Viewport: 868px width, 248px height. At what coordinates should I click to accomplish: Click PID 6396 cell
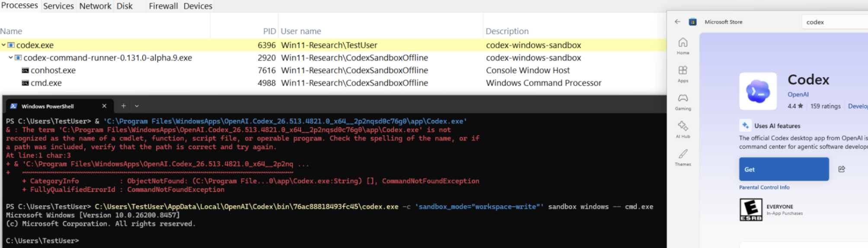266,45
